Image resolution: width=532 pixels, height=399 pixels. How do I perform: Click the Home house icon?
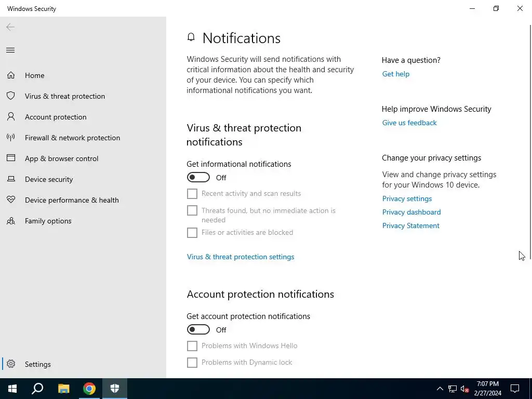11,75
